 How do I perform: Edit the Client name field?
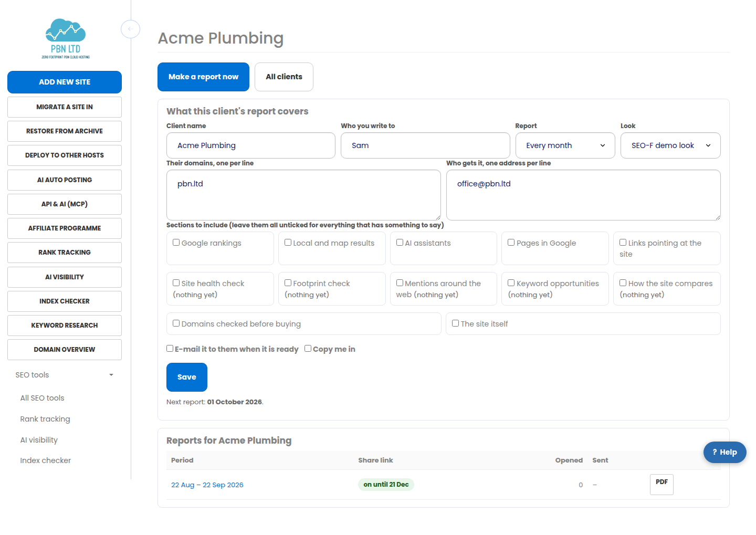point(251,145)
